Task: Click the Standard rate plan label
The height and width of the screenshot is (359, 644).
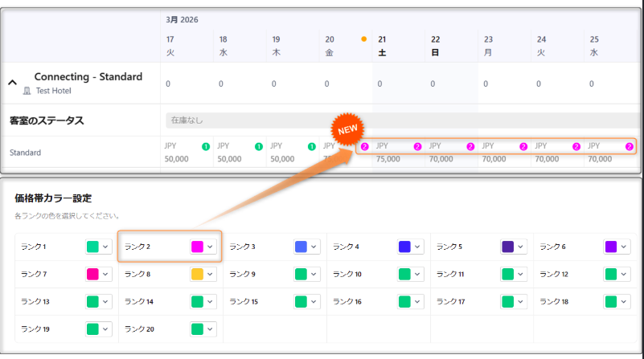Action: click(x=26, y=153)
